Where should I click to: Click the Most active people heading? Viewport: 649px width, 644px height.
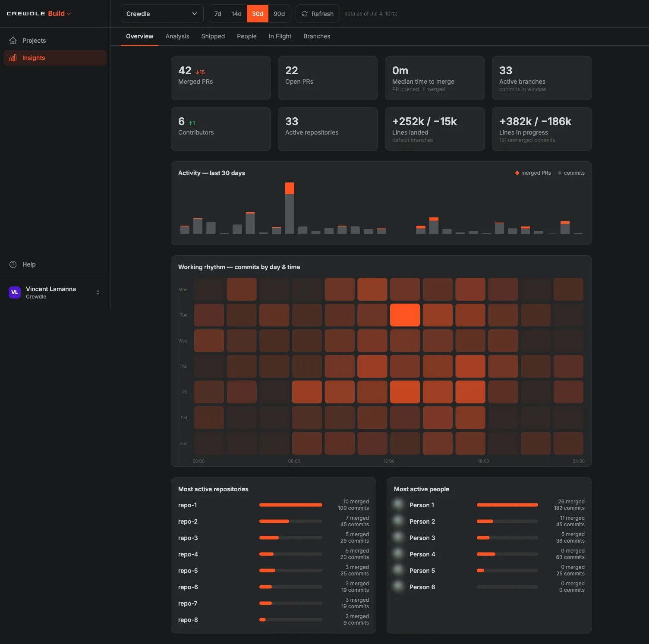point(422,489)
